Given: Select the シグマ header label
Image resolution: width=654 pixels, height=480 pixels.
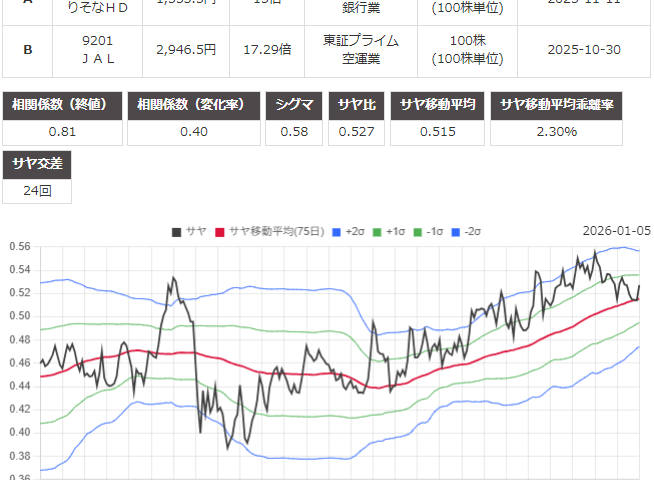Looking at the screenshot, I should [x=295, y=105].
